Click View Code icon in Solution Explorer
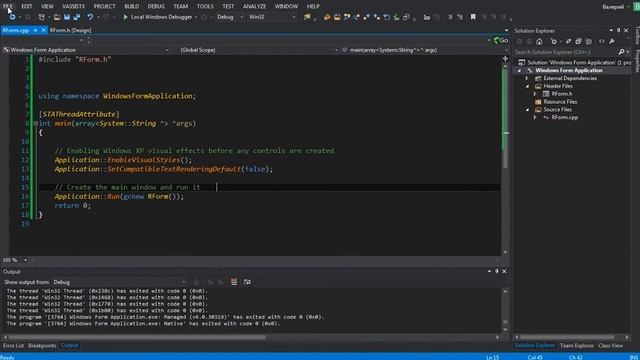640x360 pixels. coord(602,42)
